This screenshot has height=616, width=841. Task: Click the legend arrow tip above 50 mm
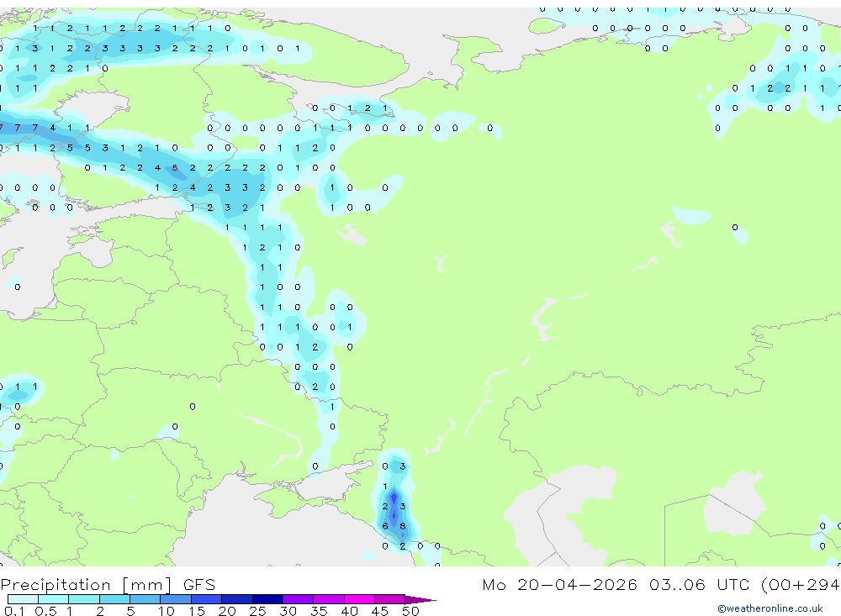420,599
